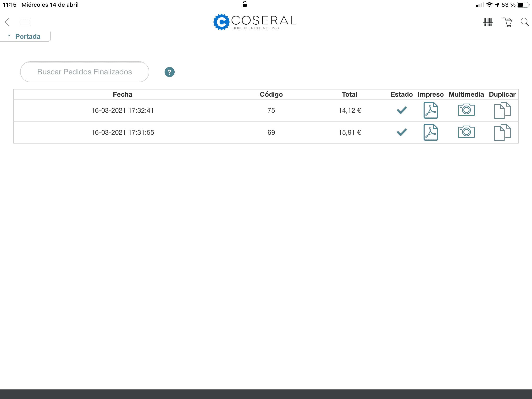Click the Multimedia column header

click(x=466, y=94)
